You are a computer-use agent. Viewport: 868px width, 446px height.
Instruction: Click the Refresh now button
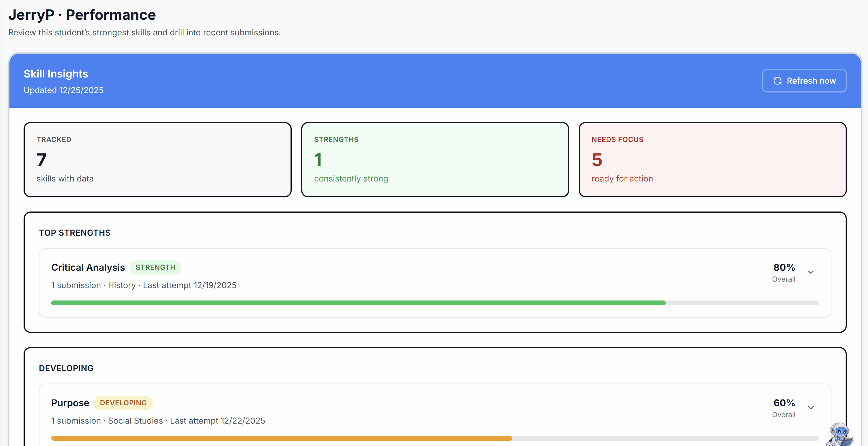click(804, 81)
